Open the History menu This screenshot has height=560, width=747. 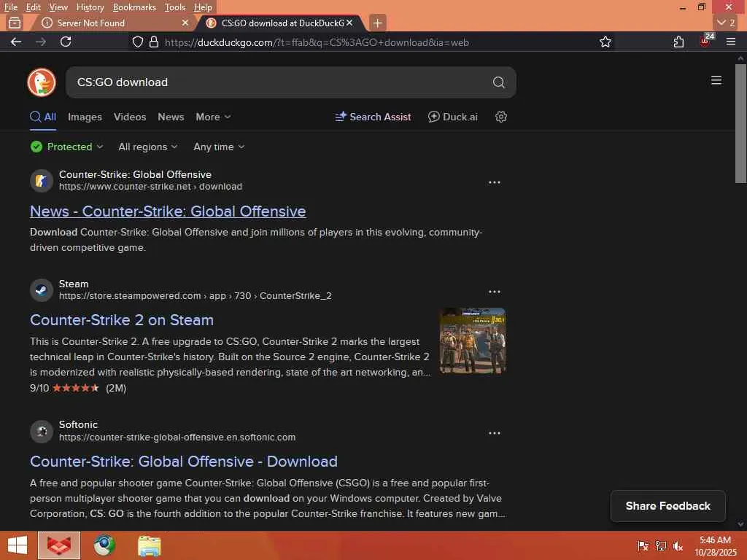[90, 7]
